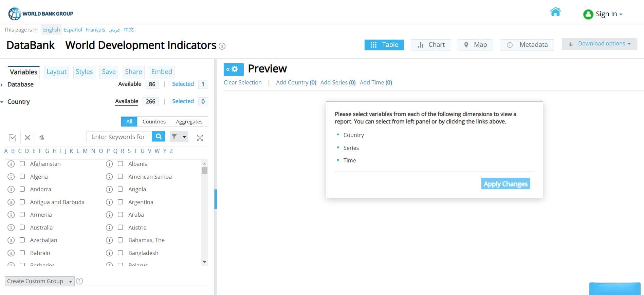Viewport: 644px width, 295px height.
Task: Click the Add Country (0) link
Action: [296, 82]
